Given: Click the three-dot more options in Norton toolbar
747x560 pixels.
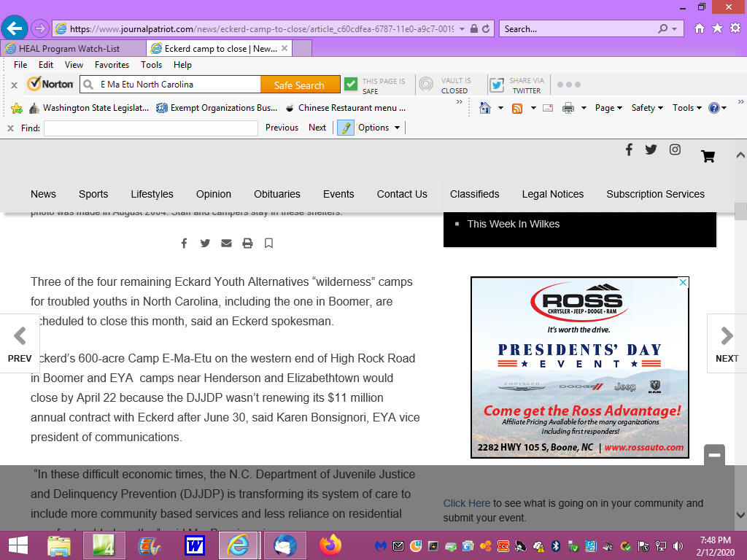Looking at the screenshot, I should (x=569, y=85).
